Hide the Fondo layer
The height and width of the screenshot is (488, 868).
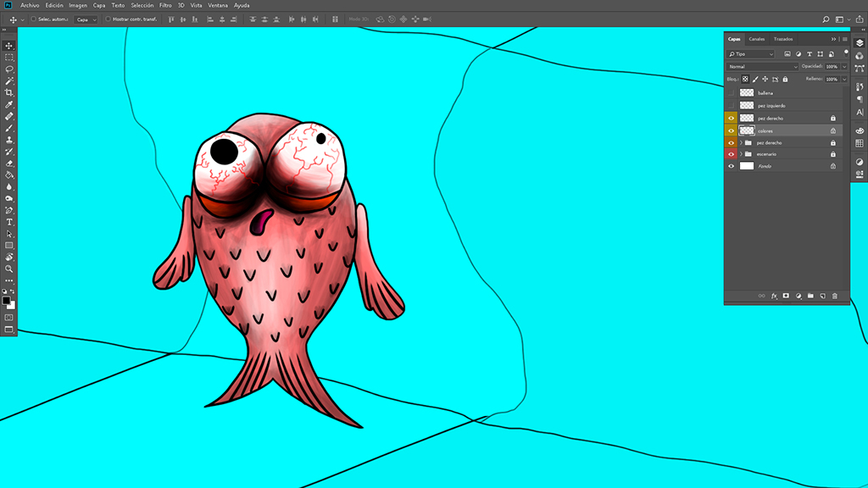coord(731,166)
